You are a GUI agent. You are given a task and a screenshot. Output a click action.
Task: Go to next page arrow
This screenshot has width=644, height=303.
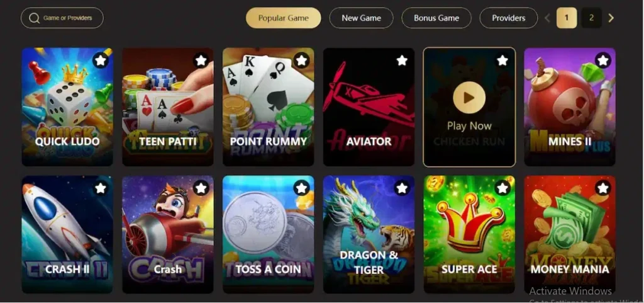click(x=611, y=18)
